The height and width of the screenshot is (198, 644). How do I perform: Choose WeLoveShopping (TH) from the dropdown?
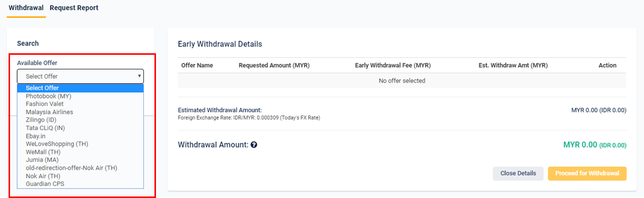80,144
